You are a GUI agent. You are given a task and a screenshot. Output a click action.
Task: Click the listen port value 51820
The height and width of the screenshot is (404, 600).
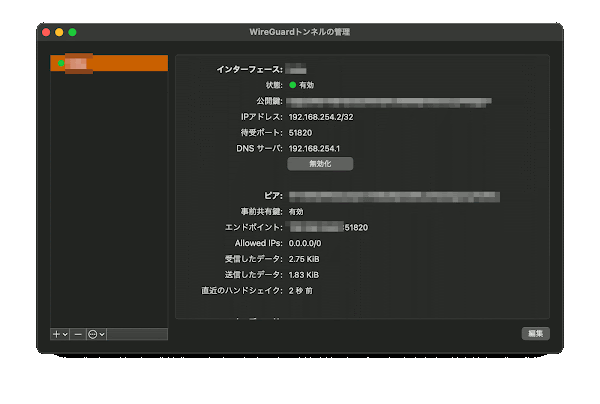coord(300,133)
